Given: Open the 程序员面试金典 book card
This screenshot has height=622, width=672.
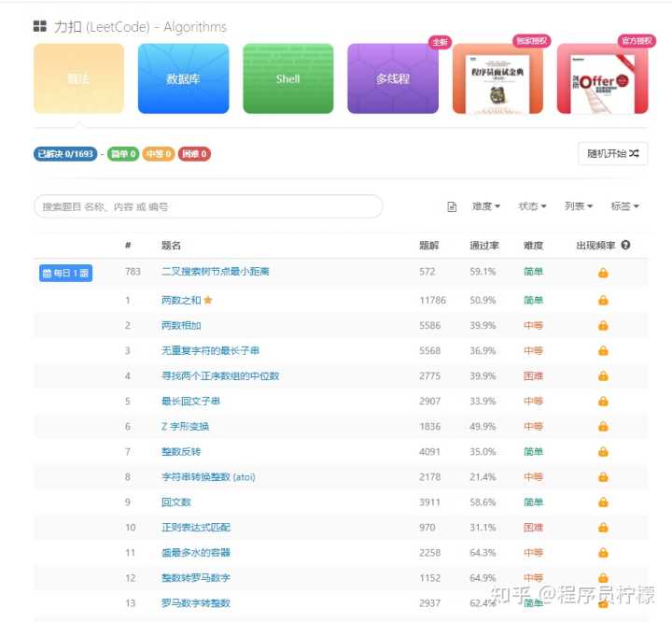Looking at the screenshot, I should pyautogui.click(x=497, y=78).
